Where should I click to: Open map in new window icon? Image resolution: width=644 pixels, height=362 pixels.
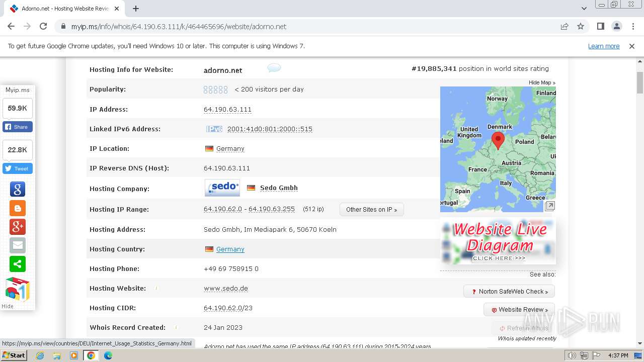click(x=550, y=206)
